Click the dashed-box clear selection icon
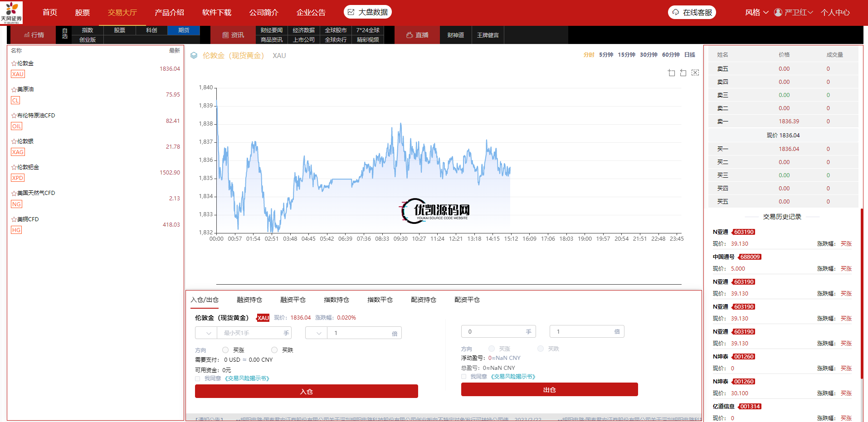This screenshot has height=422, width=868. coord(695,73)
